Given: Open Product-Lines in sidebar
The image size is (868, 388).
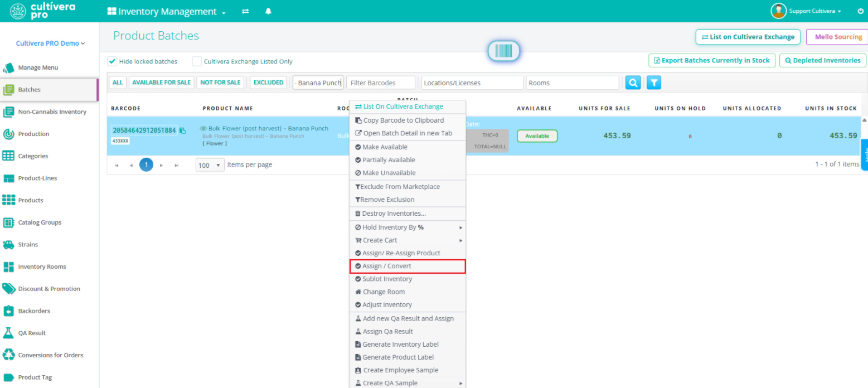Looking at the screenshot, I should 49,178.
